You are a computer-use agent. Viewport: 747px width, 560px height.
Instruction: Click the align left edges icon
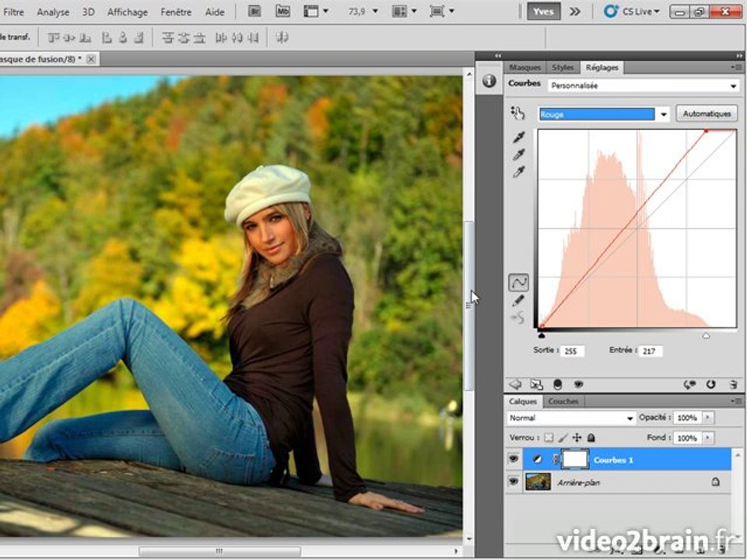click(107, 37)
